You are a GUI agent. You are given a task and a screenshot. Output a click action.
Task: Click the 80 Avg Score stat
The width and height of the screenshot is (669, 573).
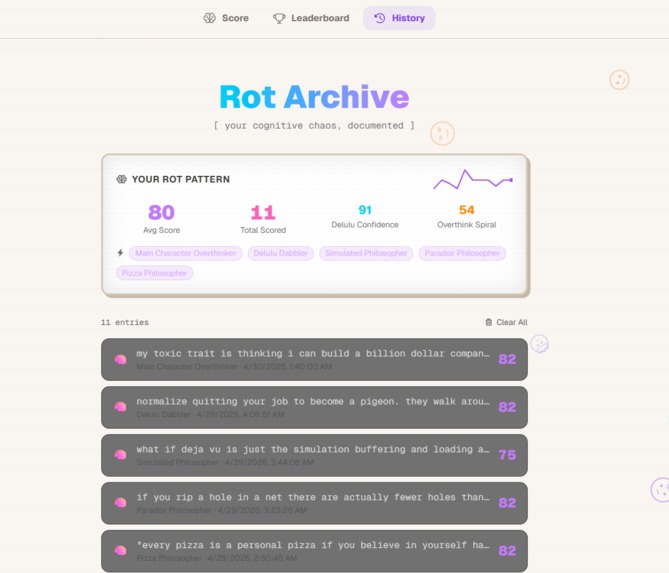pos(161,218)
